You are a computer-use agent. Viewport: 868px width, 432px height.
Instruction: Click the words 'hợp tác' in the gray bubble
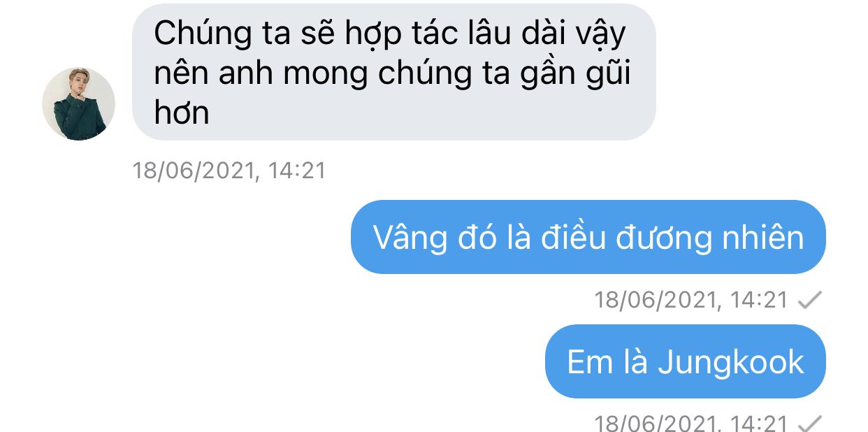pyautogui.click(x=383, y=35)
